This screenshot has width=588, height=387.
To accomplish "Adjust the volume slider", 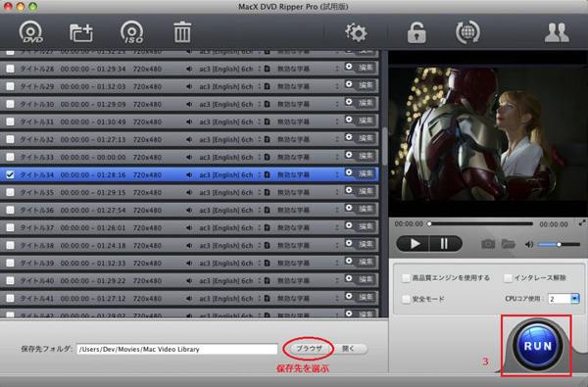I will (x=559, y=245).
